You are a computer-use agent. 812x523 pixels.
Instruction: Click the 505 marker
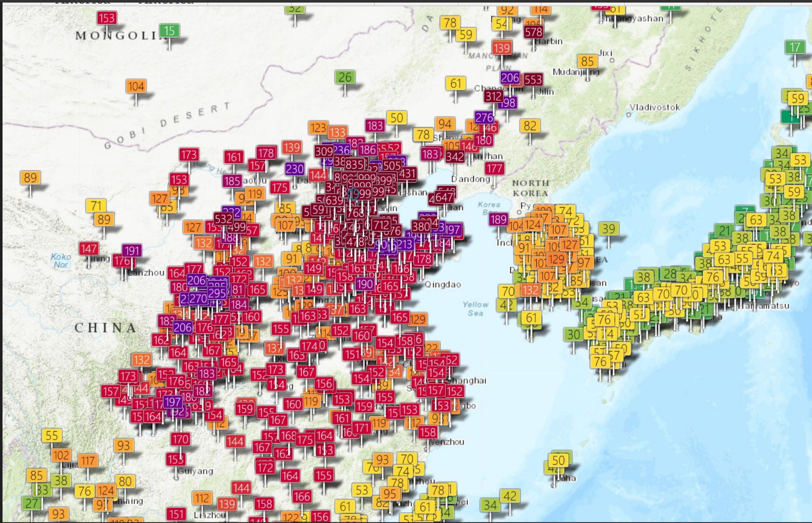tap(392, 165)
